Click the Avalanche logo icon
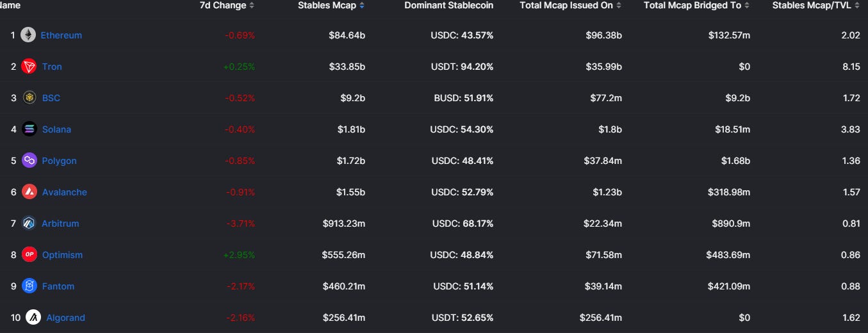Viewport: 868px width, 333px height. pyautogui.click(x=29, y=192)
